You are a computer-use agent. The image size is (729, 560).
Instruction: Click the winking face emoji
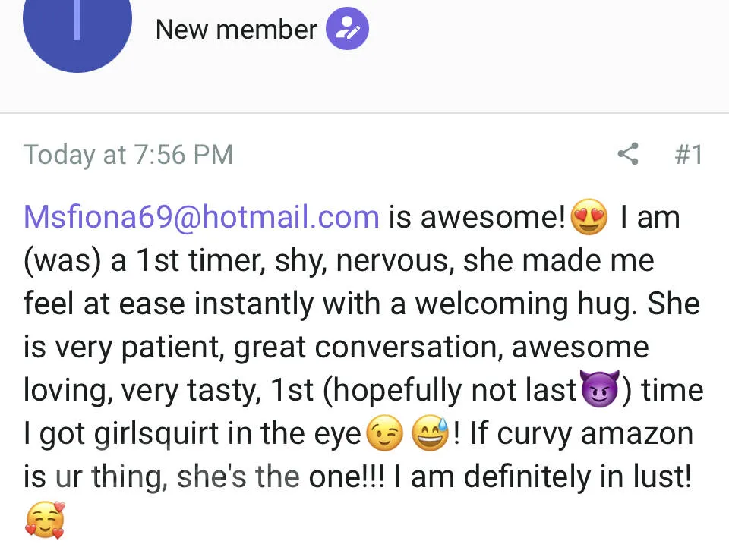tap(383, 434)
